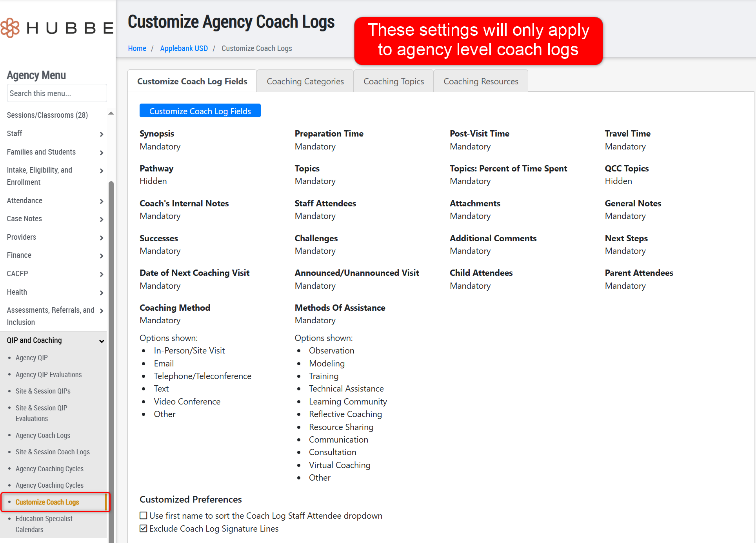756x543 pixels.
Task: Open the Finance menu chevron
Action: [101, 256]
